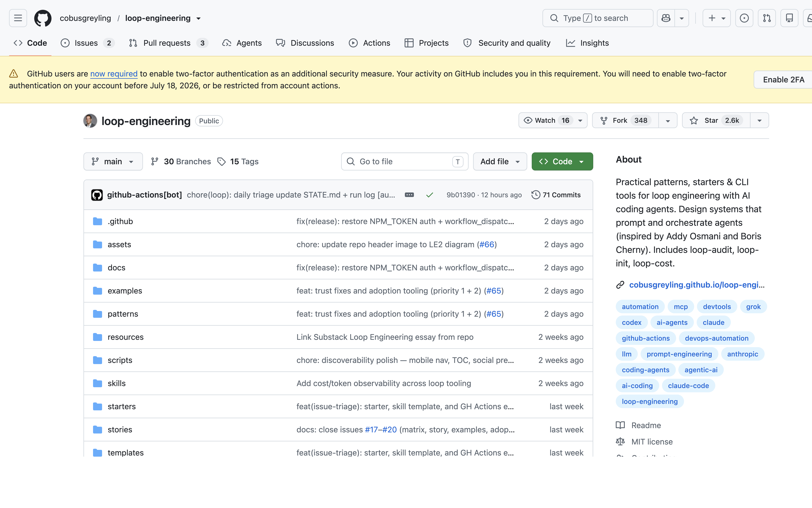Click the owner avatar next to loop-engineering
Screen dimensions: 812x508
coord(90,121)
